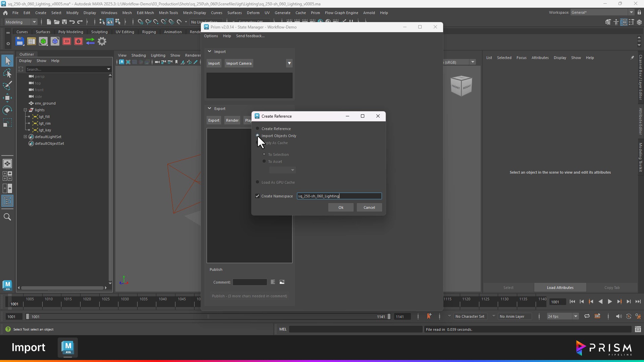Click the Import Camera button

[239, 63]
